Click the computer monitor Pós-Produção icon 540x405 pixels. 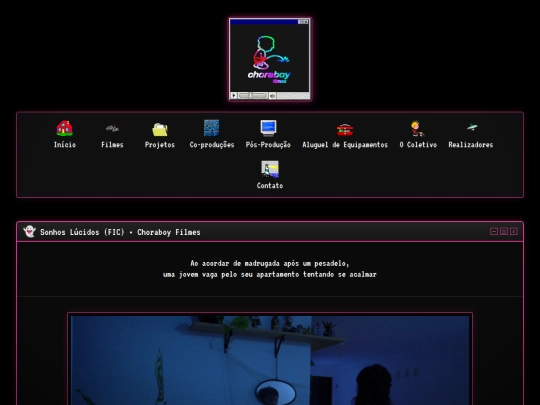pos(268,128)
